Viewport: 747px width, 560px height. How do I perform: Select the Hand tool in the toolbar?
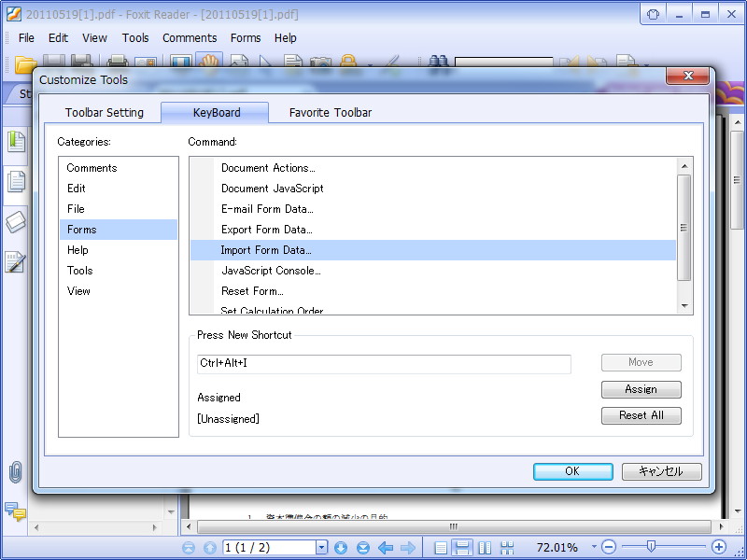[208, 62]
